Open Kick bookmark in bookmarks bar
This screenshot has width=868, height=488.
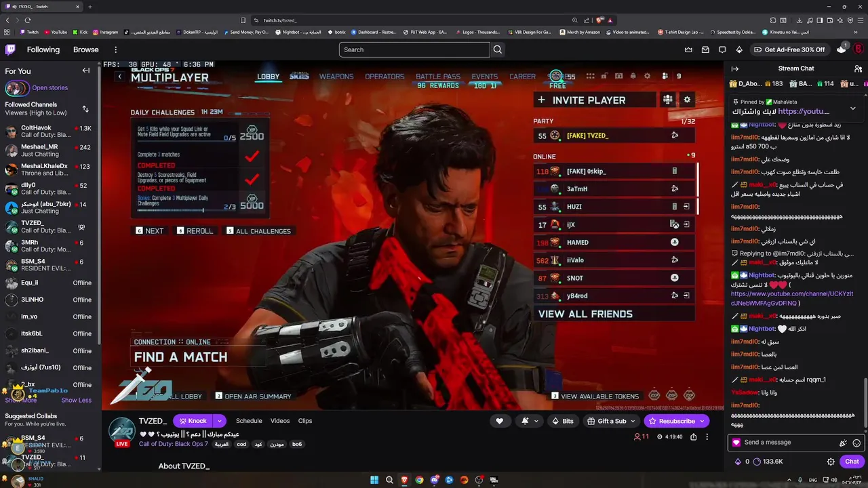[80, 32]
